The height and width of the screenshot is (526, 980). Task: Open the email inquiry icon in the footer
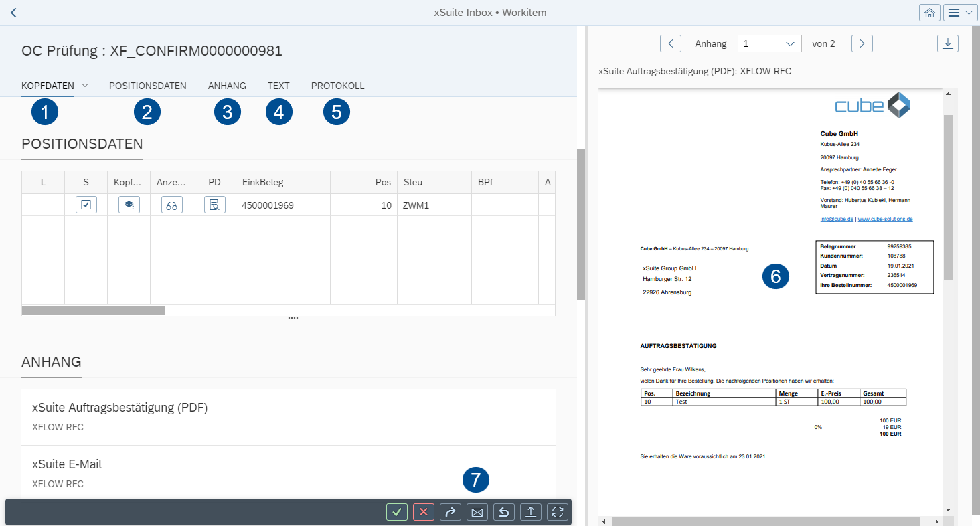point(477,512)
